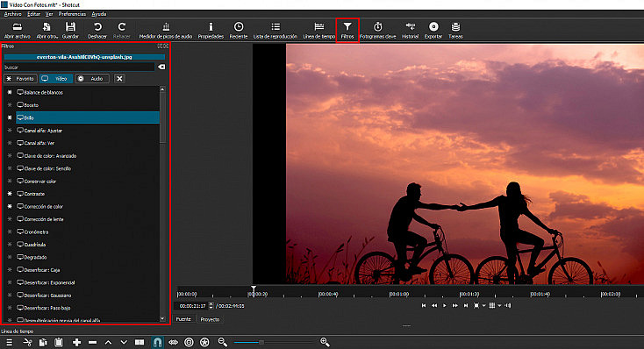Click the Abrir otro toolbar icon
The height and width of the screenshot is (349, 644).
pos(47,31)
